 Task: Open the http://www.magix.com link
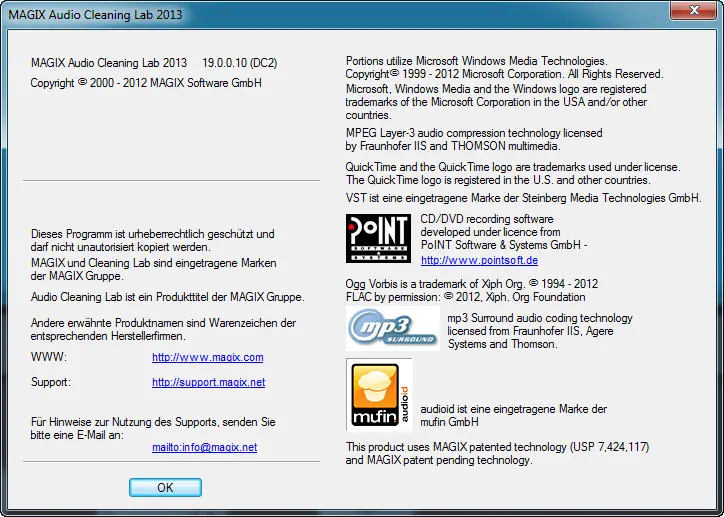[208, 357]
